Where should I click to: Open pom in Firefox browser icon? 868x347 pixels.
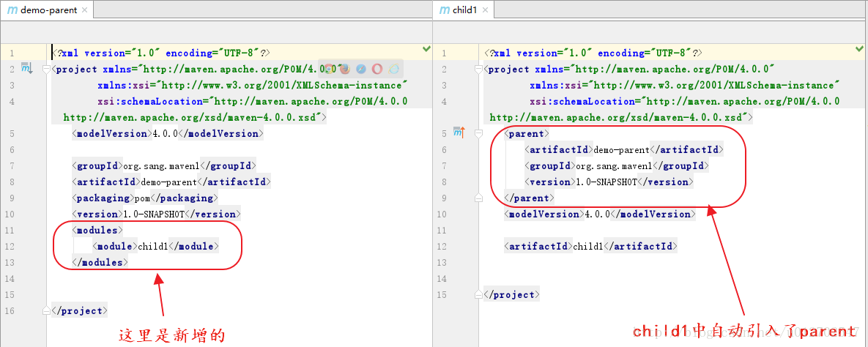click(345, 69)
